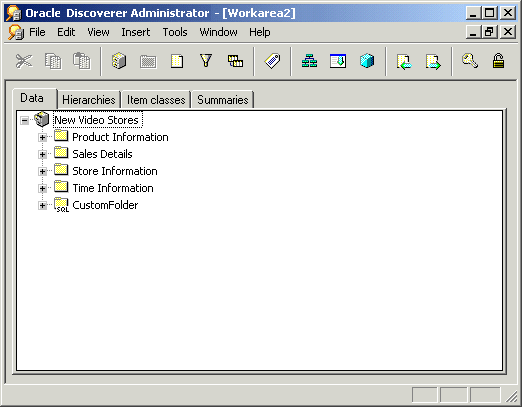522x407 pixels.
Task: Close the Oracle Discoverer Administrator window
Action: (x=508, y=13)
